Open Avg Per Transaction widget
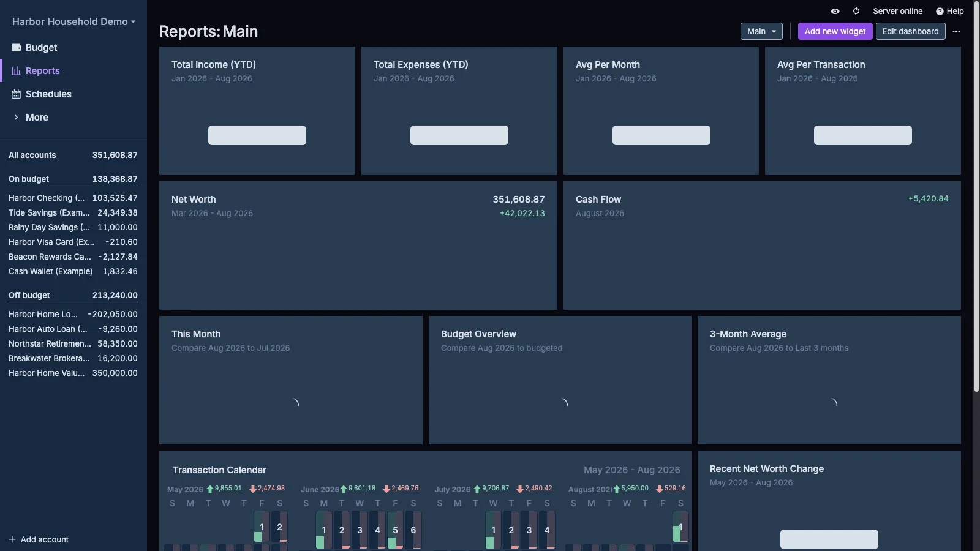 (863, 111)
